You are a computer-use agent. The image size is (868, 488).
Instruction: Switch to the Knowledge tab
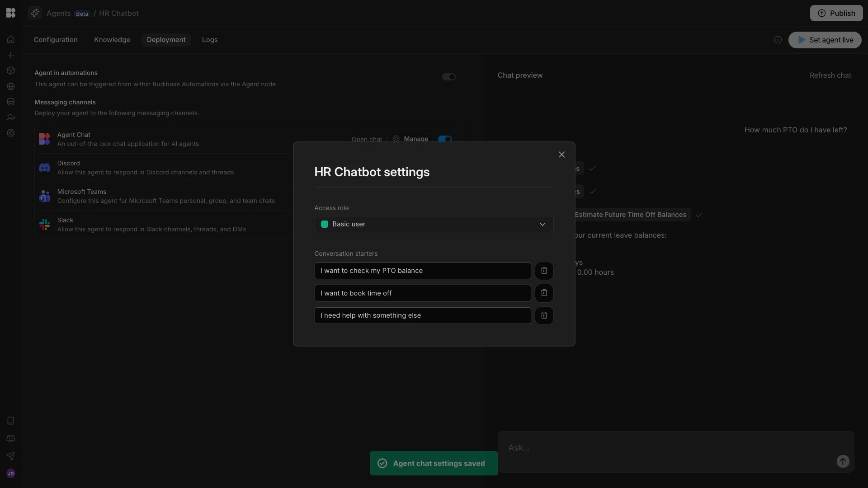(x=112, y=40)
